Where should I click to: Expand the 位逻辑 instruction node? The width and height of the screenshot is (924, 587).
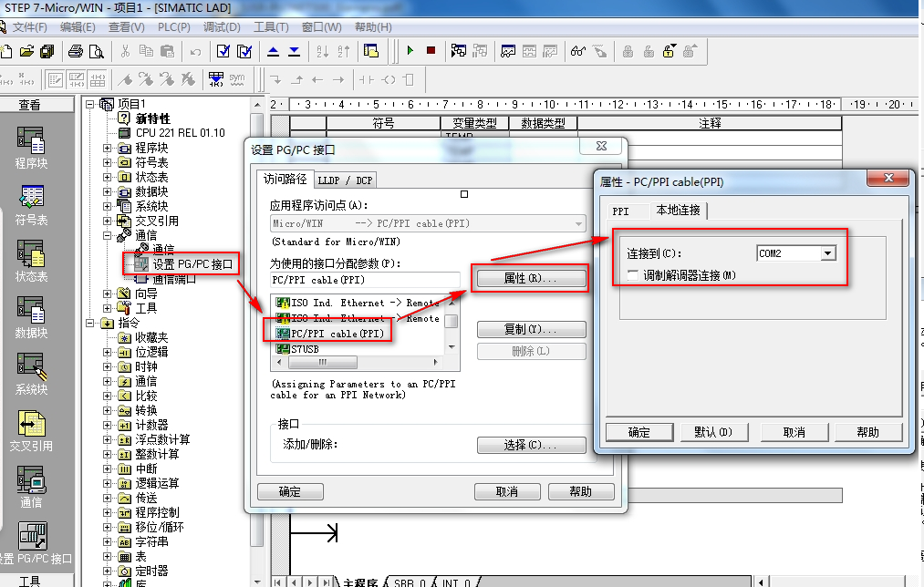tap(108, 352)
